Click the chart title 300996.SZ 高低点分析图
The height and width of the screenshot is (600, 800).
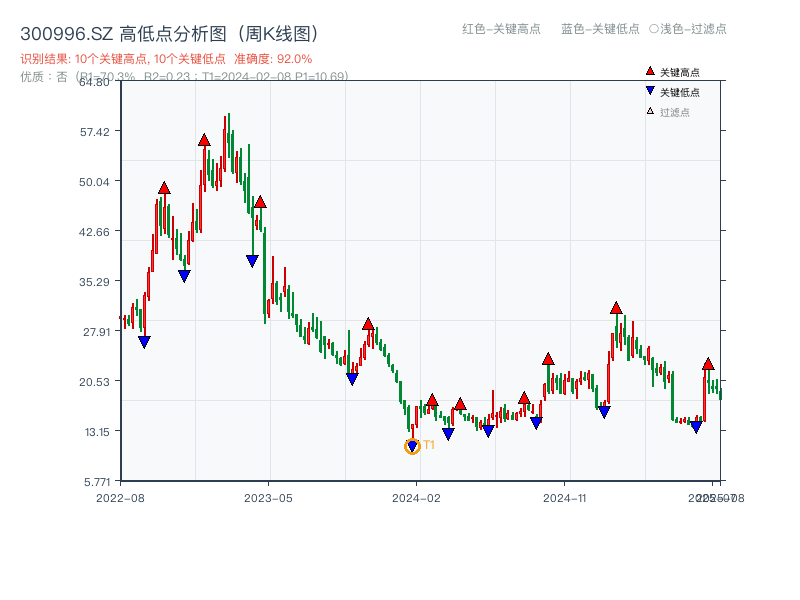point(171,34)
